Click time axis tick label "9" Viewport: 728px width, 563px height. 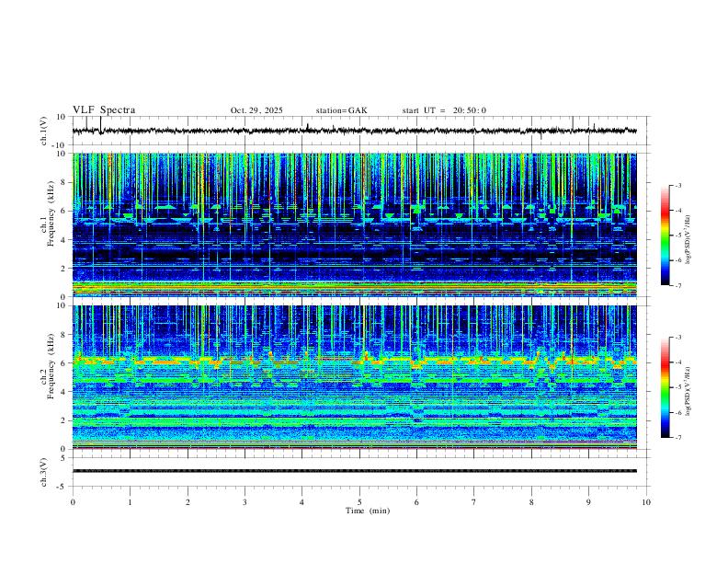click(588, 502)
